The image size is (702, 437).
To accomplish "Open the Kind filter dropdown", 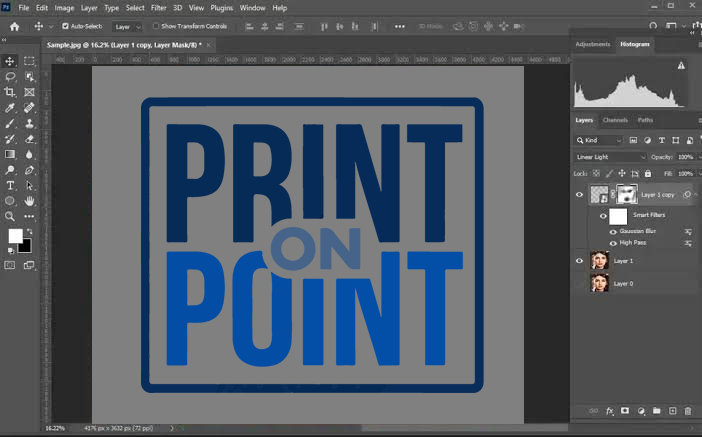I will [599, 141].
